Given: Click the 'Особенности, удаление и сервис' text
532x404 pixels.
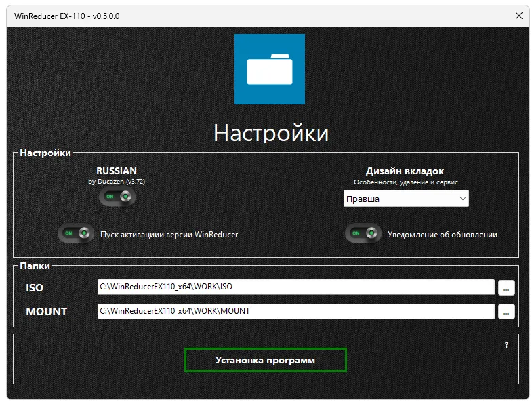Looking at the screenshot, I should tap(406, 182).
